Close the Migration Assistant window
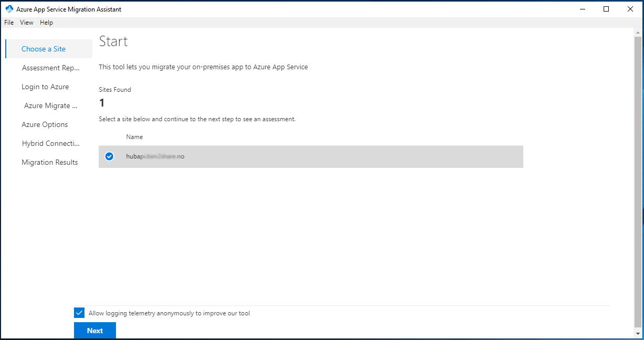This screenshot has width=644, height=340. click(x=630, y=9)
